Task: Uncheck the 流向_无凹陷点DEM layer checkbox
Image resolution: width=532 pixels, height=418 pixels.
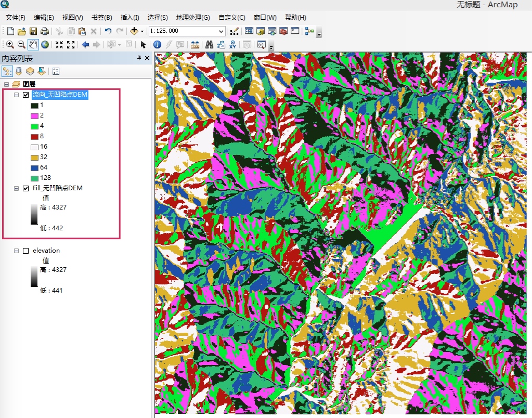Action: coord(26,95)
